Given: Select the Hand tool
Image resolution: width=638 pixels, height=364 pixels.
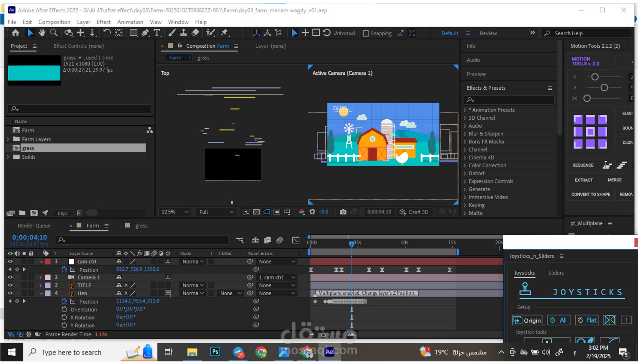Looking at the screenshot, I should (42, 33).
